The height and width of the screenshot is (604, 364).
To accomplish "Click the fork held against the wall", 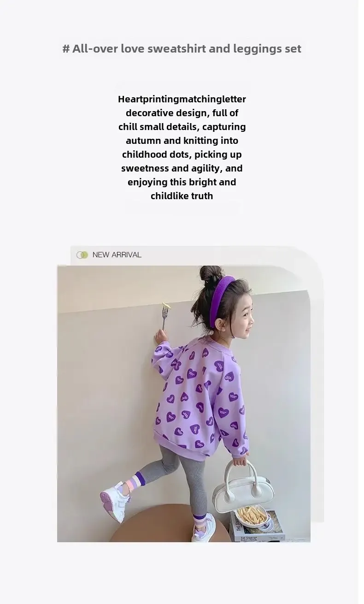I will click(164, 316).
